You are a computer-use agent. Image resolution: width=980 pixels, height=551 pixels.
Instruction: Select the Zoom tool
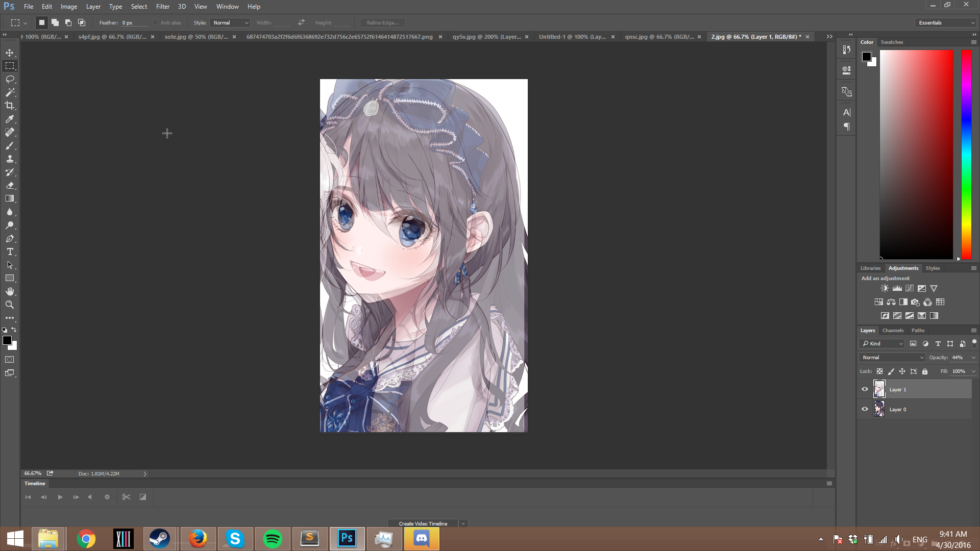tap(10, 305)
